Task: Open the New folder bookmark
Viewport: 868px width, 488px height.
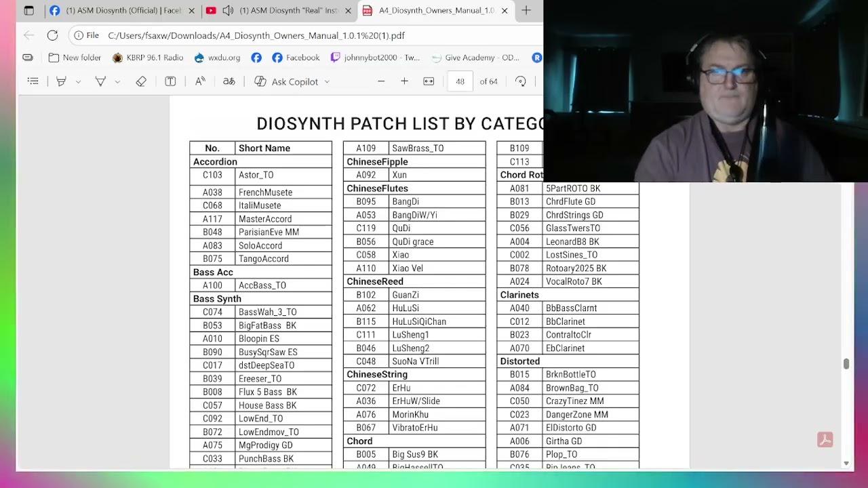Action: [75, 58]
